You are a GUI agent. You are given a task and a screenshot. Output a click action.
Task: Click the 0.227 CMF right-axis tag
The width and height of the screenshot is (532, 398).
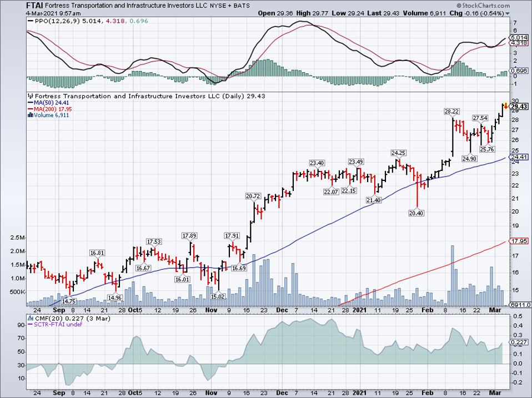pyautogui.click(x=519, y=342)
